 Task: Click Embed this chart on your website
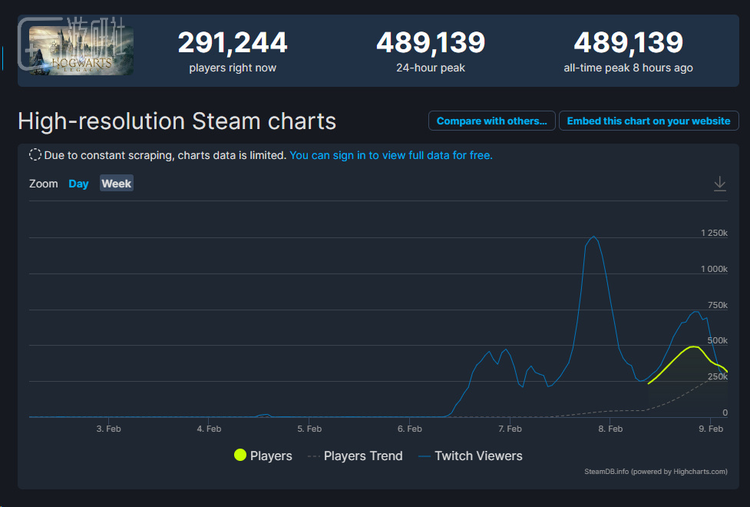[x=648, y=121]
